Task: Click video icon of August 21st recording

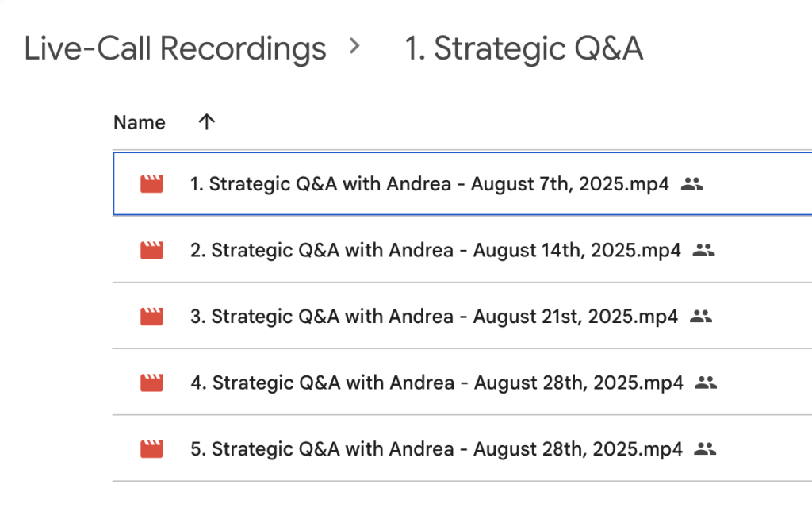Action: 151,317
